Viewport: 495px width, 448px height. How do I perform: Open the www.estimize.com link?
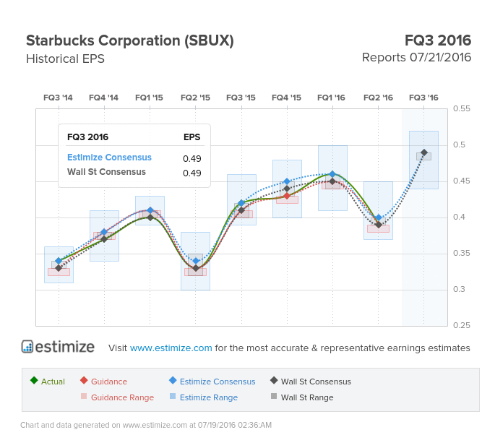pos(171,348)
